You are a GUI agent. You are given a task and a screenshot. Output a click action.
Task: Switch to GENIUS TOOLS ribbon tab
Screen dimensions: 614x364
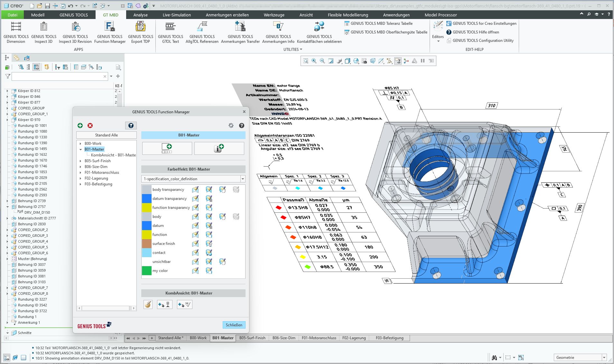(x=73, y=15)
